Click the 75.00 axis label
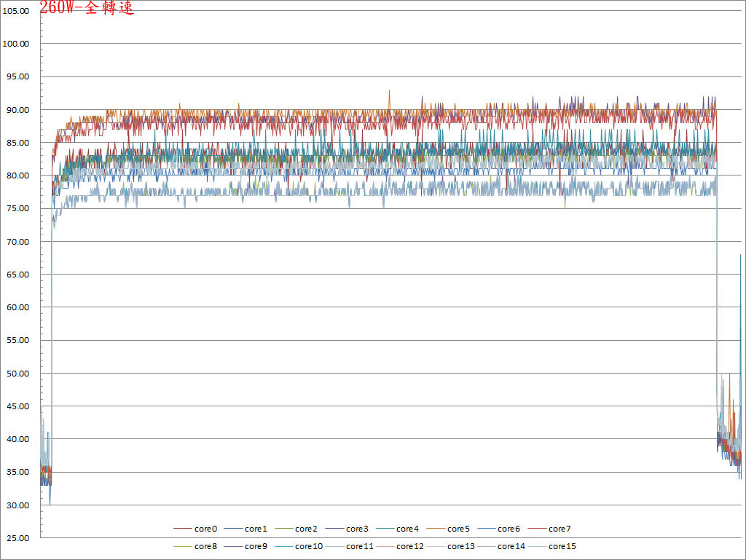This screenshot has height=560, width=746. click(x=17, y=208)
